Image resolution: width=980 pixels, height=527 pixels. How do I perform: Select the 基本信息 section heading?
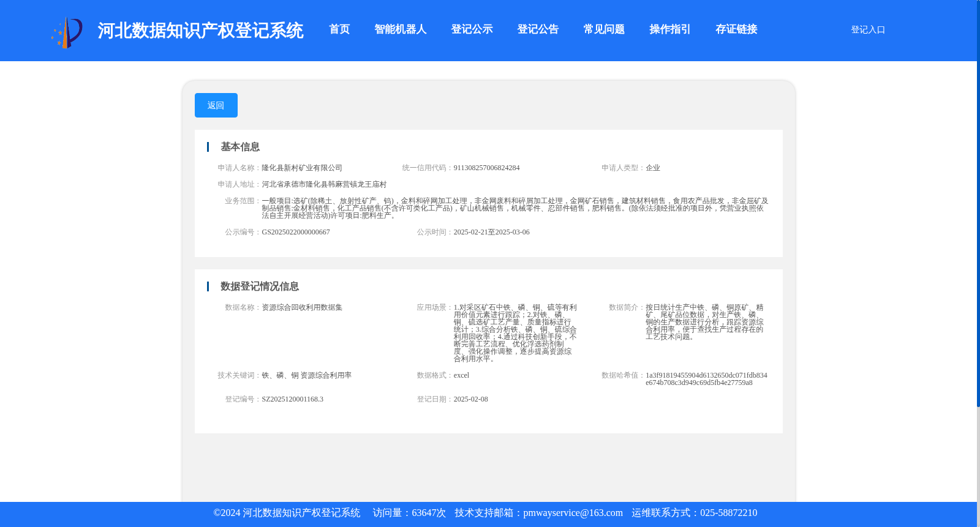click(x=240, y=147)
